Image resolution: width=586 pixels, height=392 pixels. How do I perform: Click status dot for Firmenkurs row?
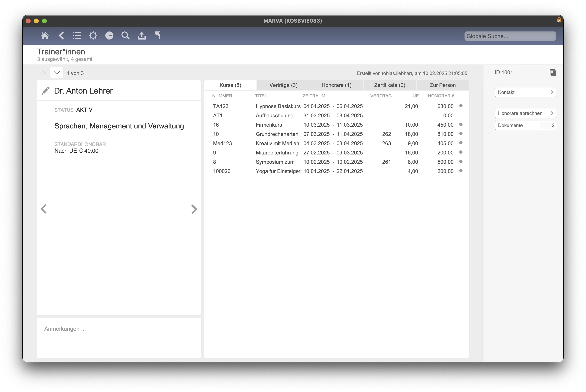[x=461, y=124]
